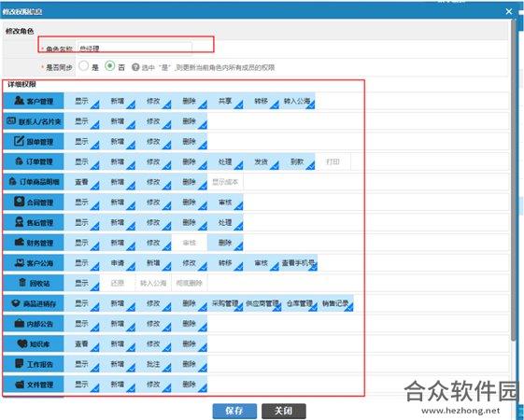The height and width of the screenshot is (420, 524).
Task: Click the 保存 button
Action: (234, 411)
